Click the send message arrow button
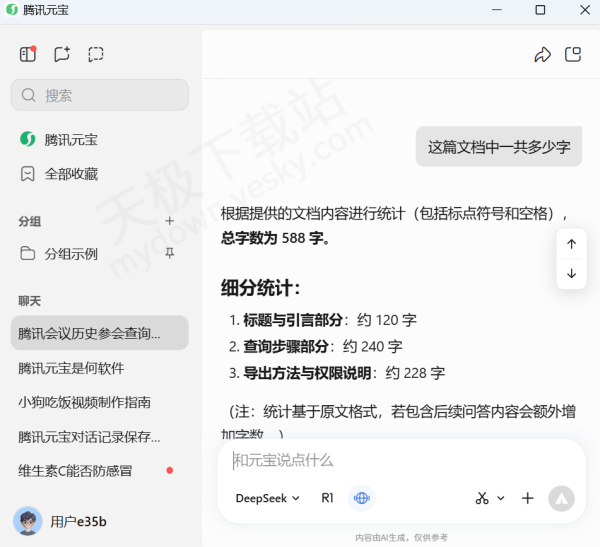 click(561, 498)
